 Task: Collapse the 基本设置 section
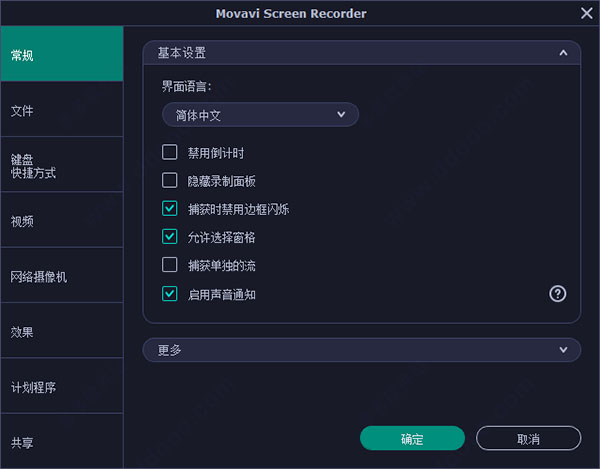tap(564, 52)
